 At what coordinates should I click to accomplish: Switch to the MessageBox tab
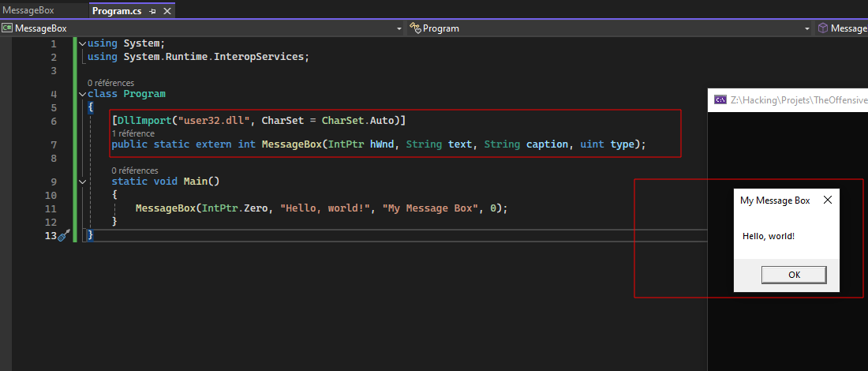pyautogui.click(x=28, y=10)
